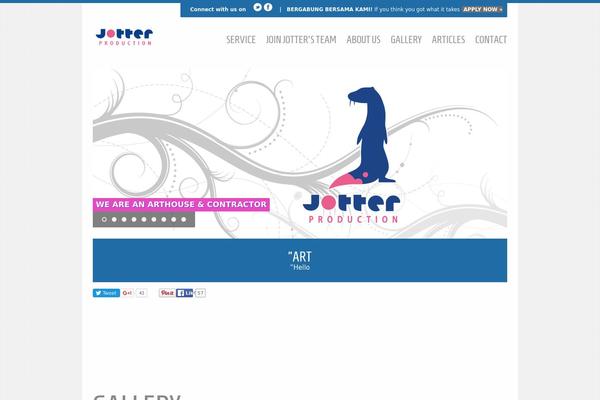The height and width of the screenshot is (400, 600).
Task: Click the Facebook Like button
Action: (184, 293)
